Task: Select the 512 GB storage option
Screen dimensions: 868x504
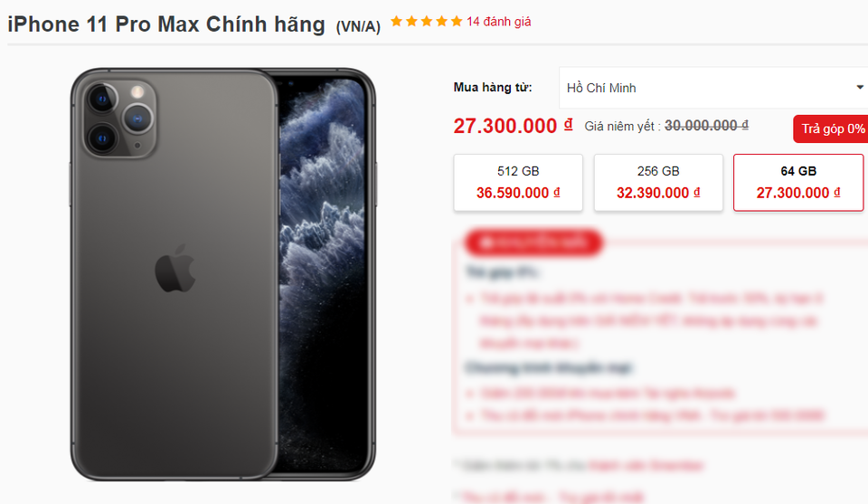Action: [x=518, y=183]
